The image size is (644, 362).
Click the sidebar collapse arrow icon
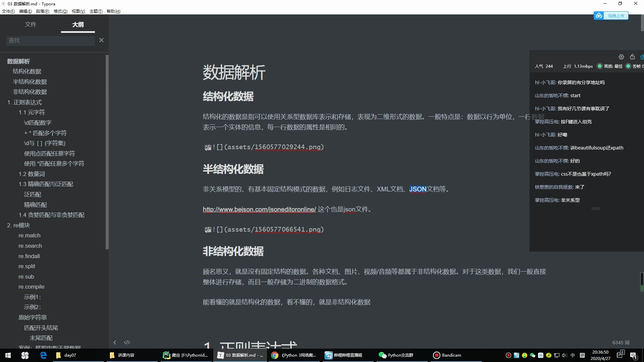[x=115, y=342]
